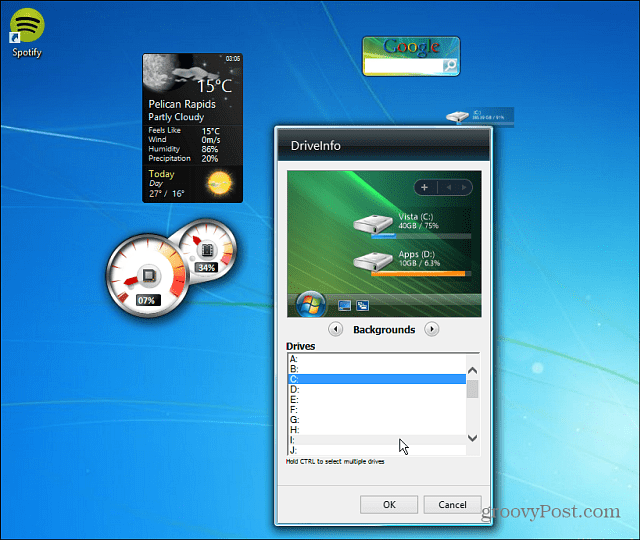Click the Google gadget search magnifier
The image size is (640, 540).
tap(450, 65)
